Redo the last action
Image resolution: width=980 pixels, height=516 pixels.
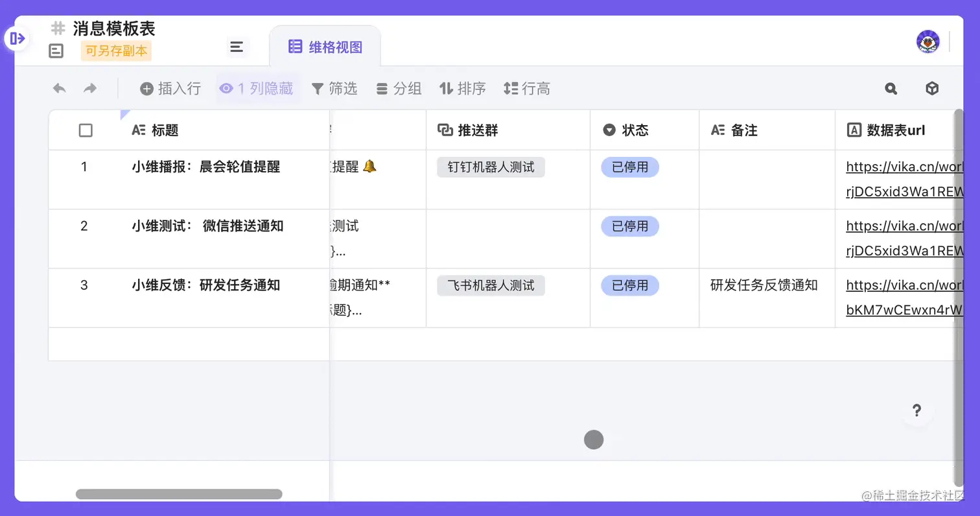(90, 88)
